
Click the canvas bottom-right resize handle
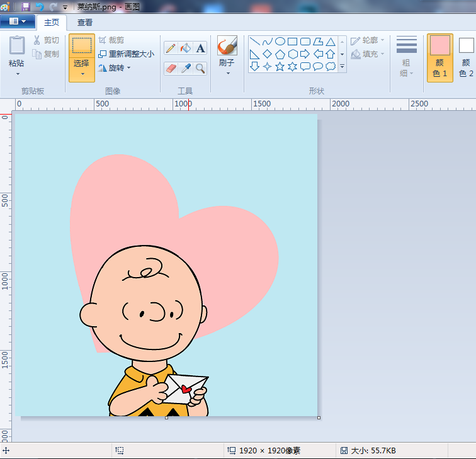click(319, 417)
